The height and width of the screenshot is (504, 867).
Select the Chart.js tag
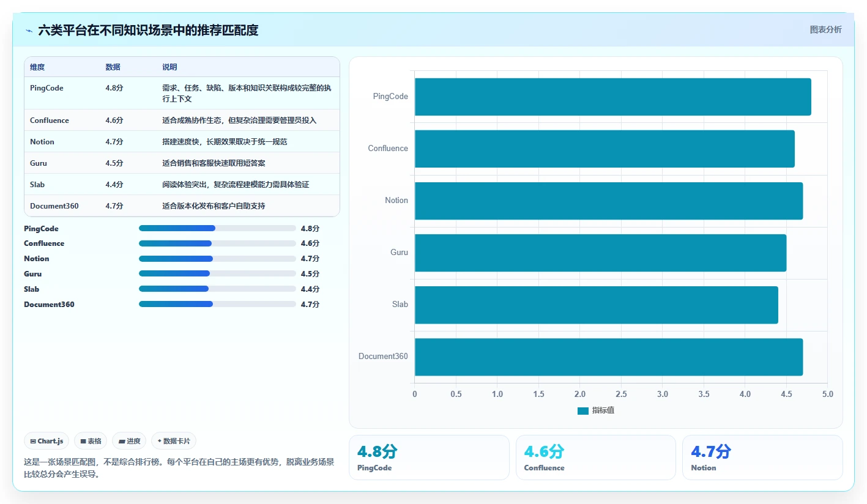[x=47, y=441]
